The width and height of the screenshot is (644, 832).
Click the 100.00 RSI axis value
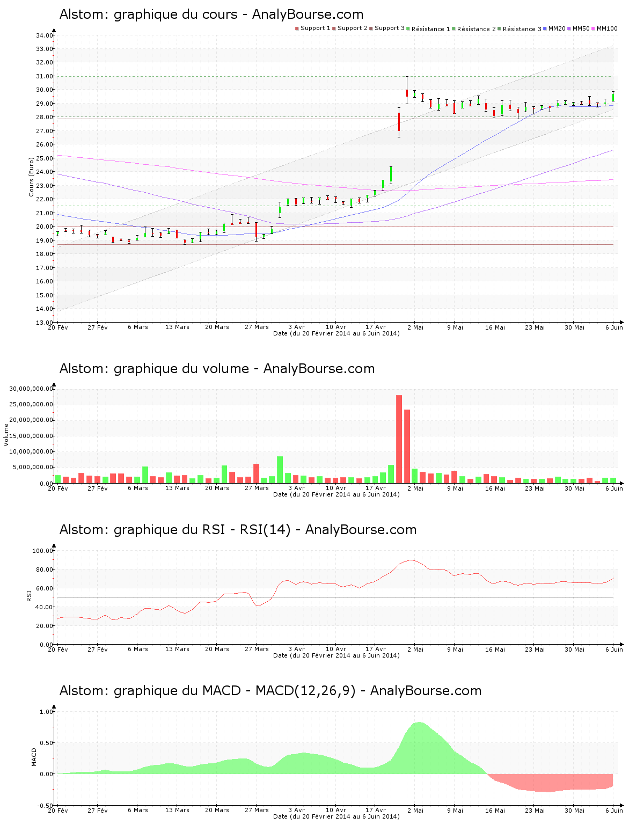tap(42, 551)
